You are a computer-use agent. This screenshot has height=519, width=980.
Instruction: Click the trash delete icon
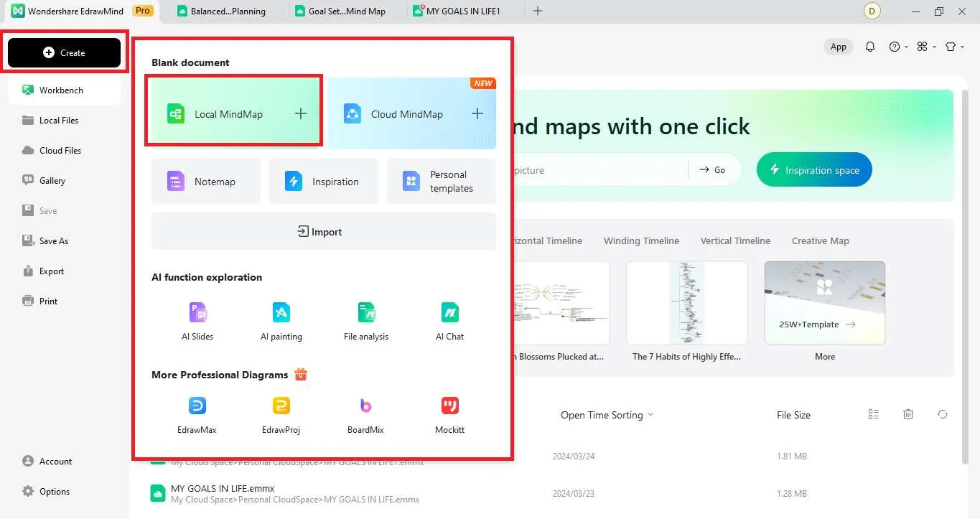(x=908, y=414)
